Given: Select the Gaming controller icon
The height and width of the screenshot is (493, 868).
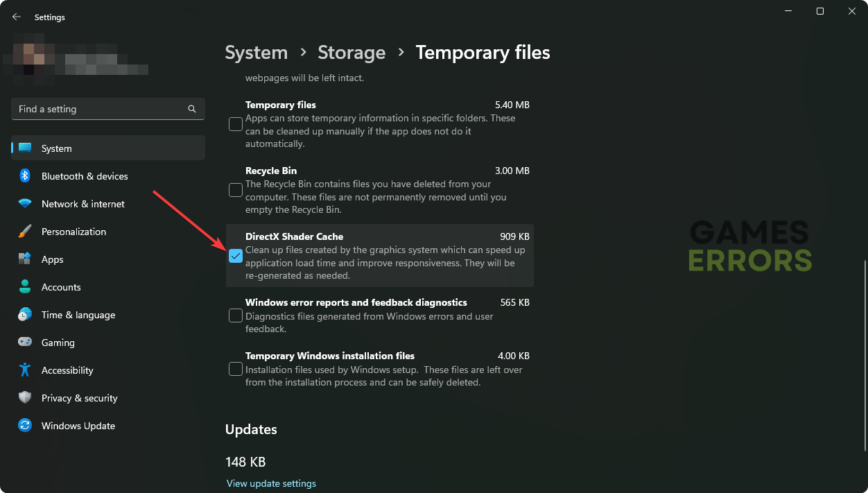Looking at the screenshot, I should [25, 343].
